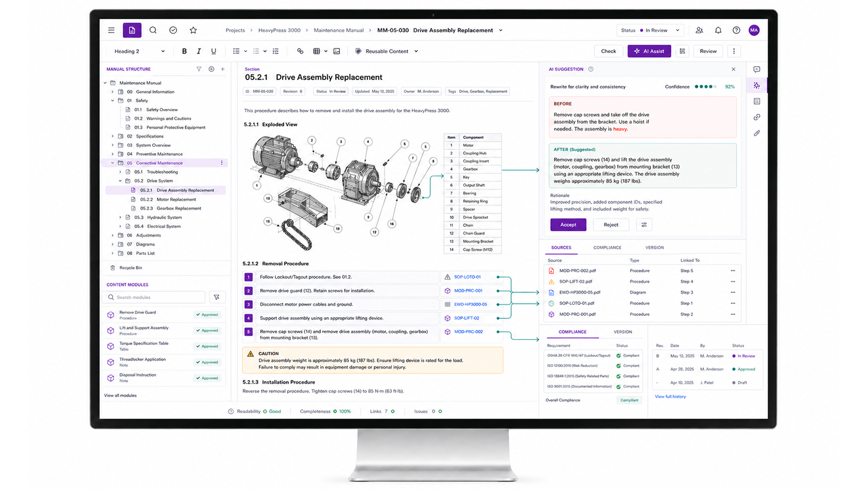This screenshot has width=868, height=489.
Task: Insert an image with the picture icon
Action: coord(337,51)
